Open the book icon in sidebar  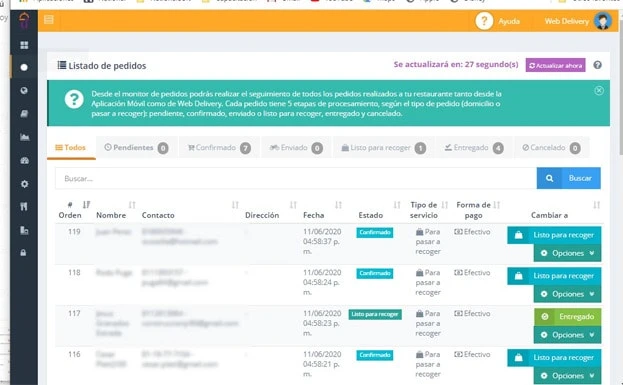click(x=24, y=114)
